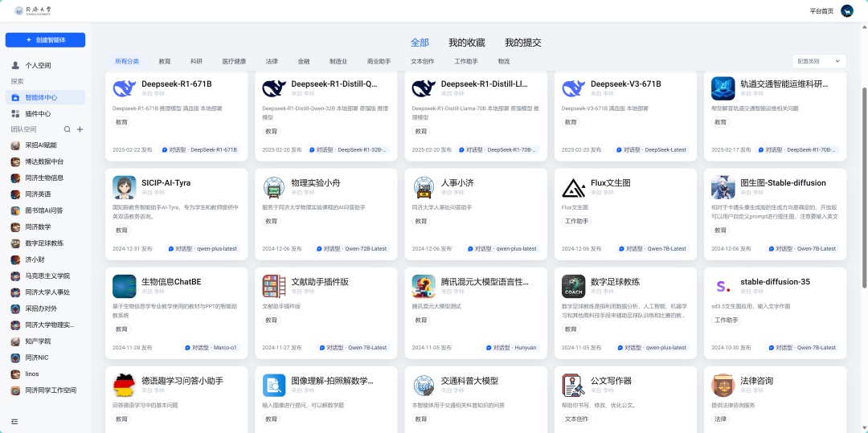
Task: Click the 对话型 · Hunyuan model tag
Action: click(x=511, y=348)
